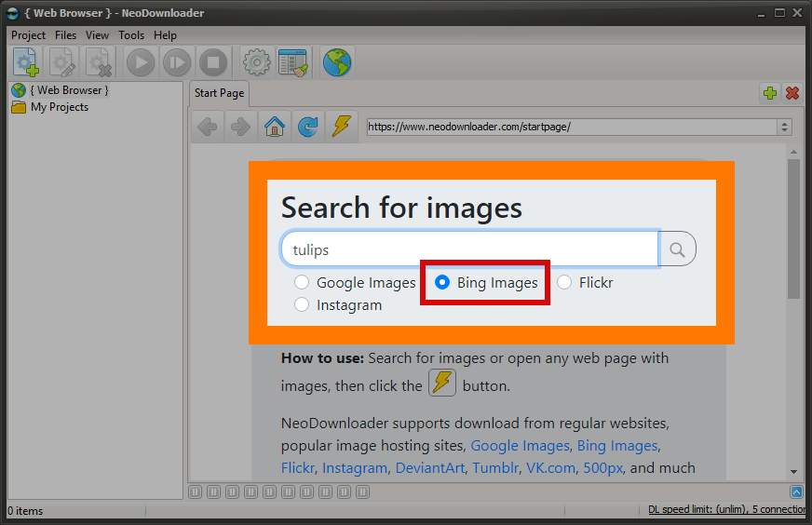Close the browser tab with red X
Image resolution: width=812 pixels, height=525 pixels.
(x=792, y=93)
